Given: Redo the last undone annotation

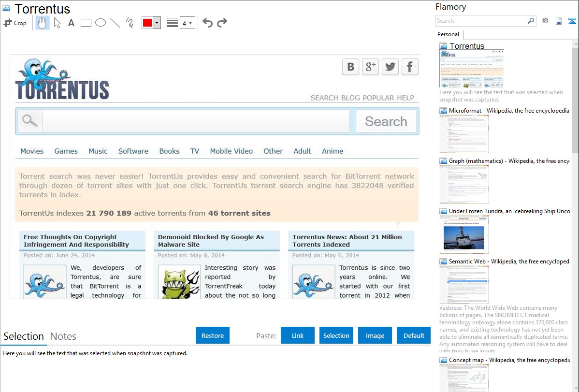Looking at the screenshot, I should click(x=222, y=23).
